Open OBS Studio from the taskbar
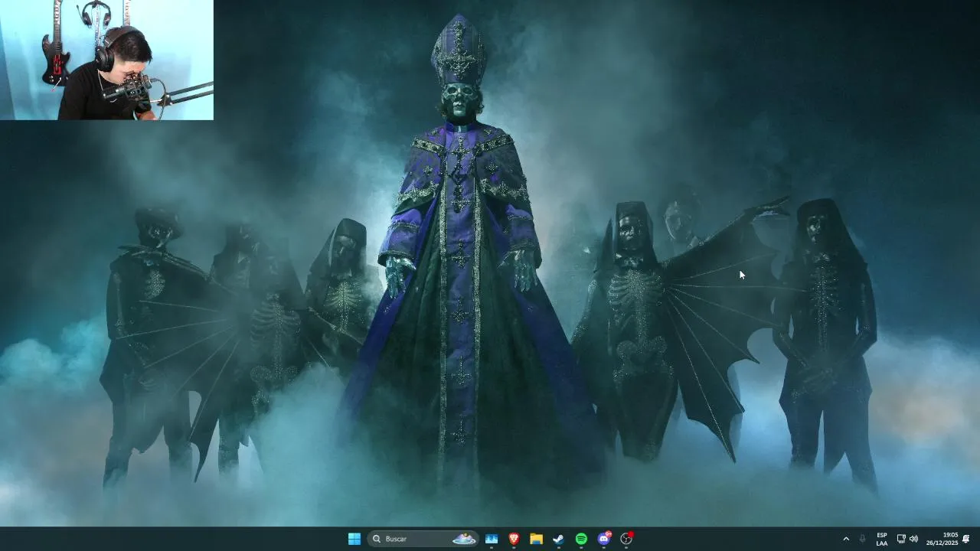The height and width of the screenshot is (551, 980). (x=626, y=539)
